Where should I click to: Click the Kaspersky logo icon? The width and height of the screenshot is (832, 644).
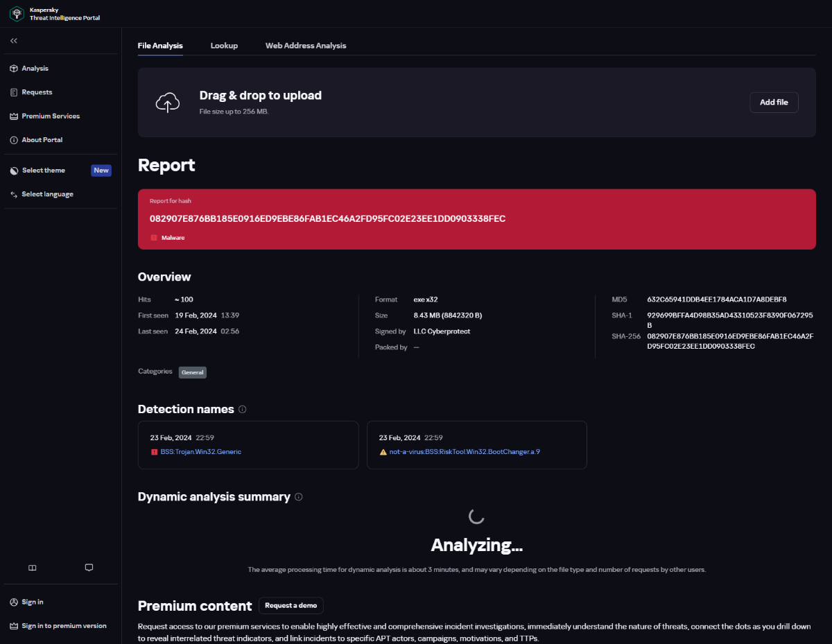(x=17, y=13)
